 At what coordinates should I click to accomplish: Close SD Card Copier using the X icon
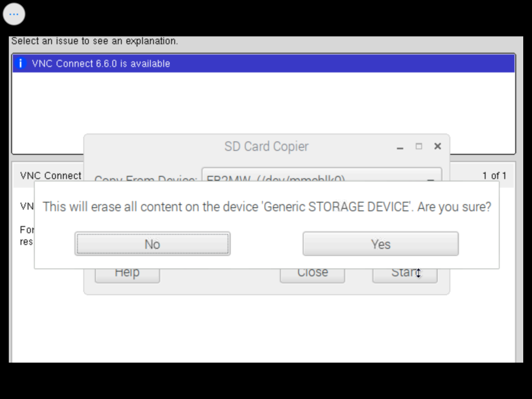click(x=437, y=147)
